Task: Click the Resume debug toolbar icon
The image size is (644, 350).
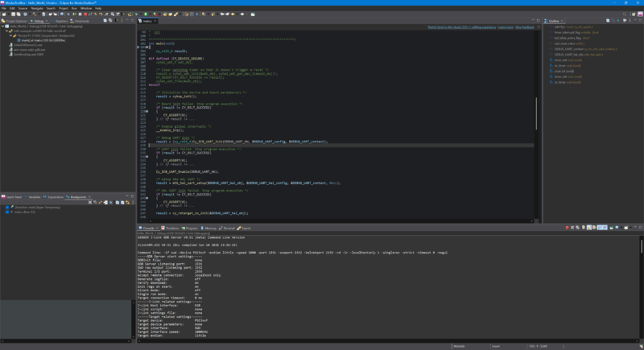Action: coord(74,14)
